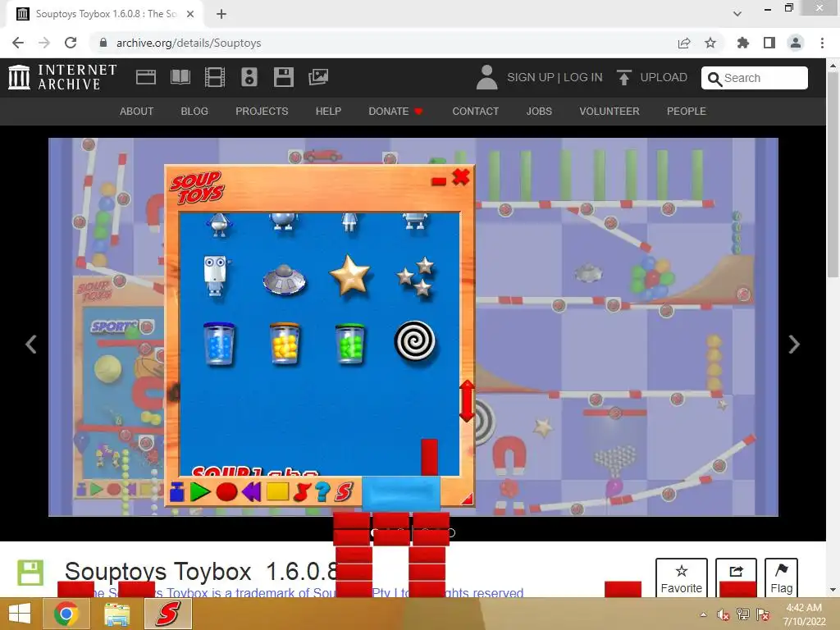Click the Souptoys taskbar icon
The width and height of the screenshot is (840, 630).
click(168, 614)
